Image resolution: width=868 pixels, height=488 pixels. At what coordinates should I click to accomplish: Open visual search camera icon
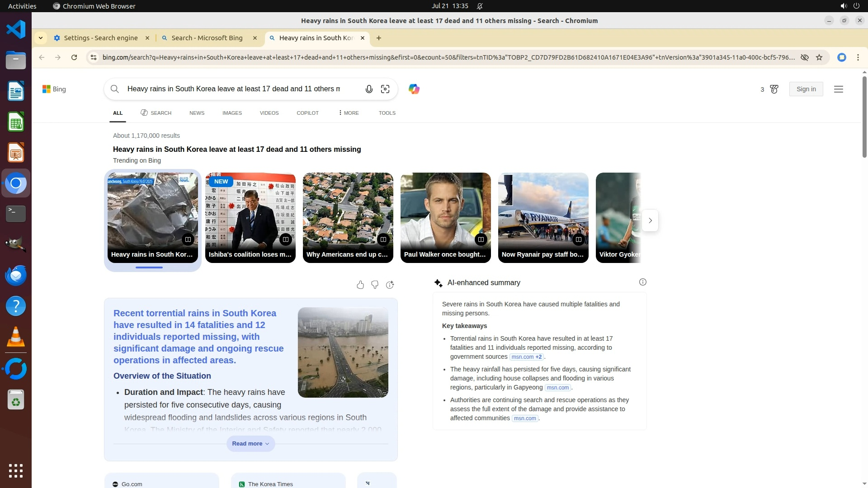pyautogui.click(x=385, y=89)
